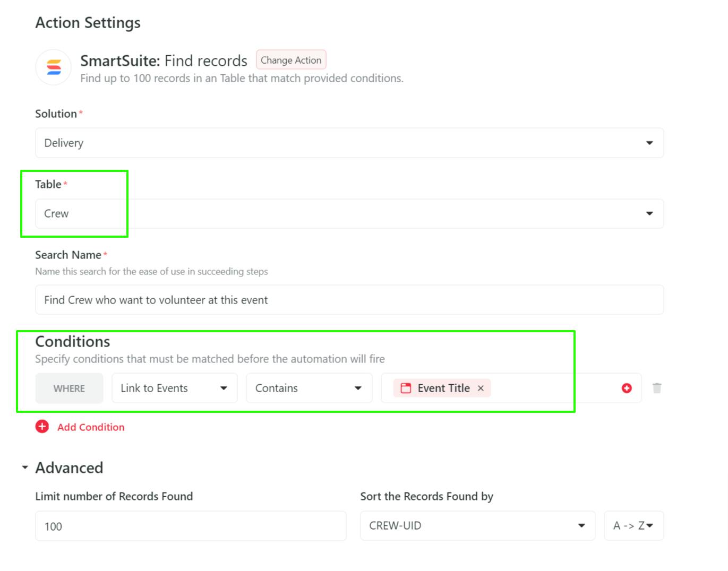This screenshot has width=728, height=571.
Task: Click the SmartSuite logo icon
Action: [x=54, y=67]
